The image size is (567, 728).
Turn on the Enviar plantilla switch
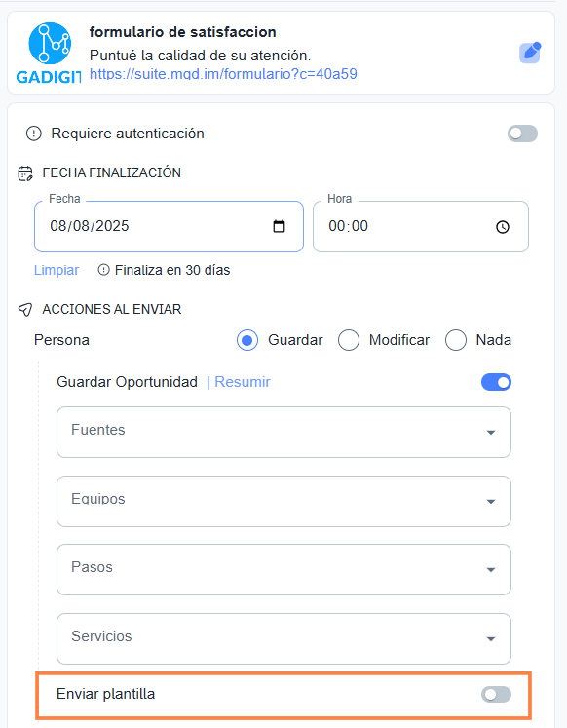click(x=496, y=695)
